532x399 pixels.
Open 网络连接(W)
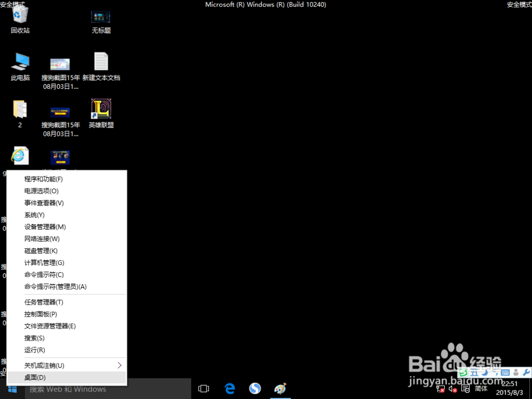click(x=66, y=239)
